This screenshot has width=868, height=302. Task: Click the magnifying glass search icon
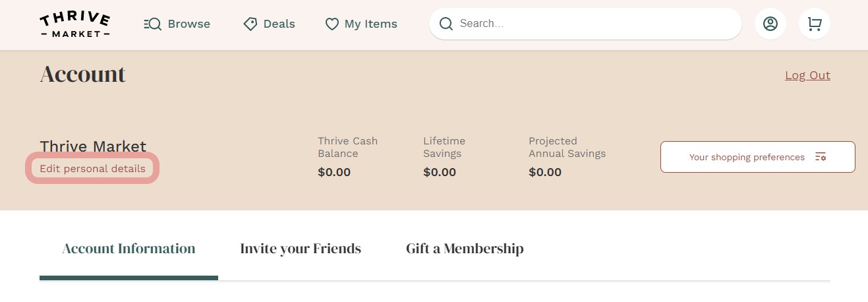(446, 24)
